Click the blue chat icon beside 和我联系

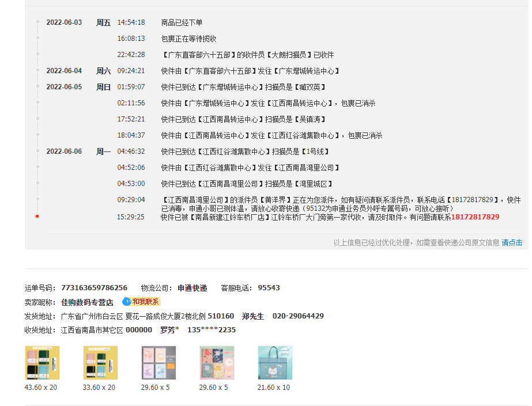127,301
